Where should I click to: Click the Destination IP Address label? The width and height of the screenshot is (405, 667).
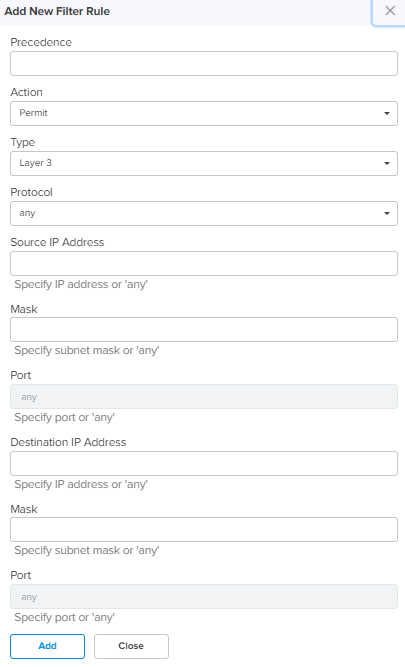click(x=68, y=442)
